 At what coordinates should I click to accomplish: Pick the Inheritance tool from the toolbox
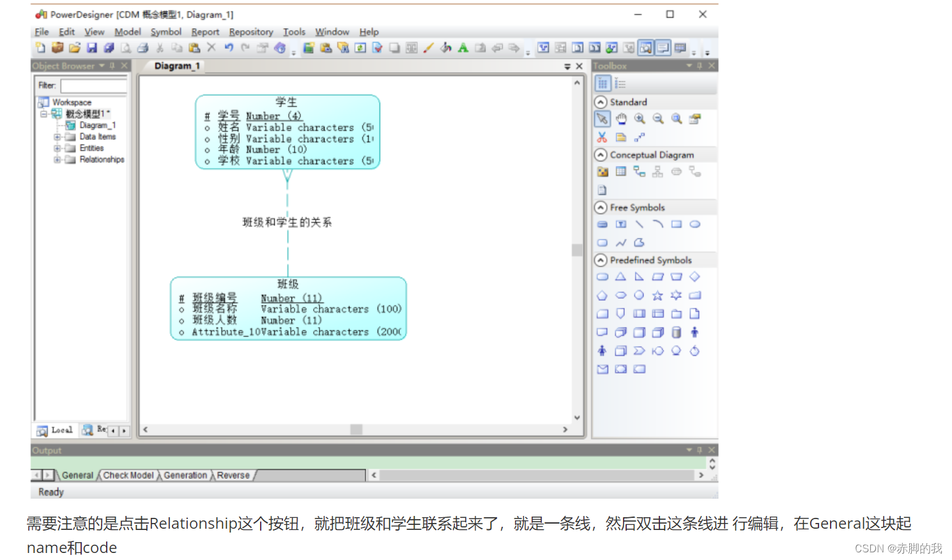657,171
